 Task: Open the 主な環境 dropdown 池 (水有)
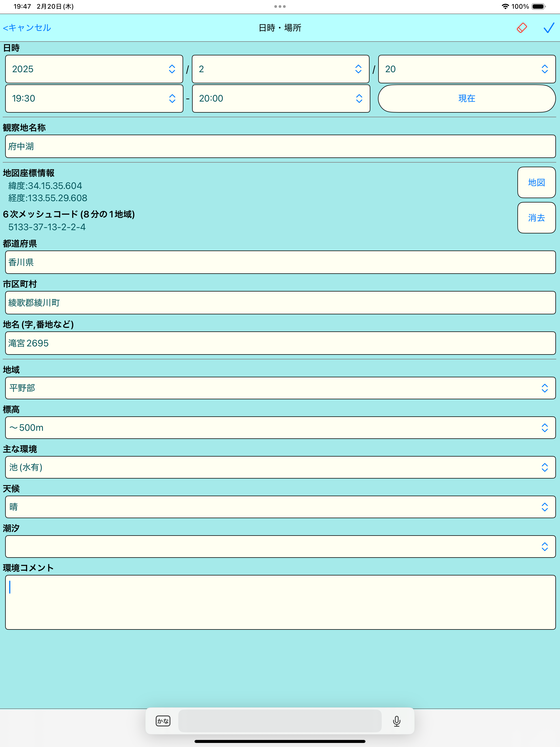[x=281, y=467]
